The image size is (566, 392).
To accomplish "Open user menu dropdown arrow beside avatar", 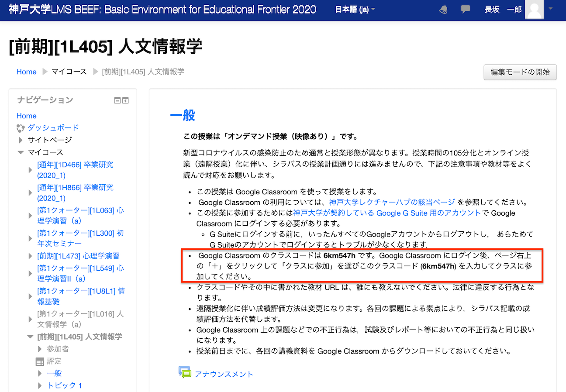I will pos(550,9).
